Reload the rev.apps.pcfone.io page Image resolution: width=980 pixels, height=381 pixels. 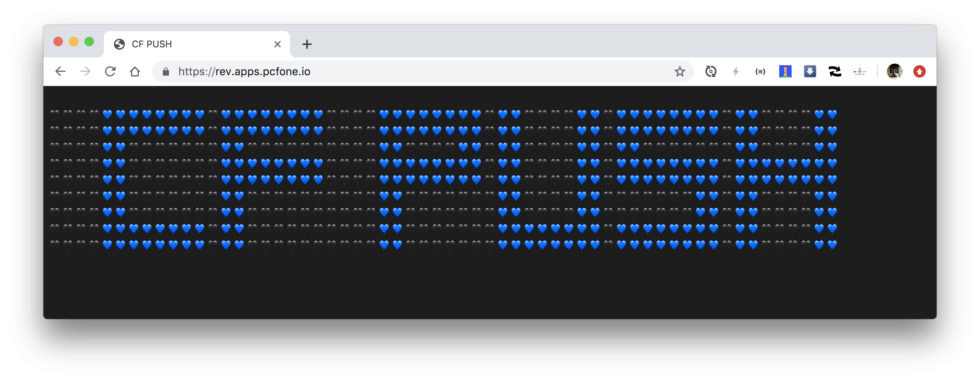pos(110,71)
